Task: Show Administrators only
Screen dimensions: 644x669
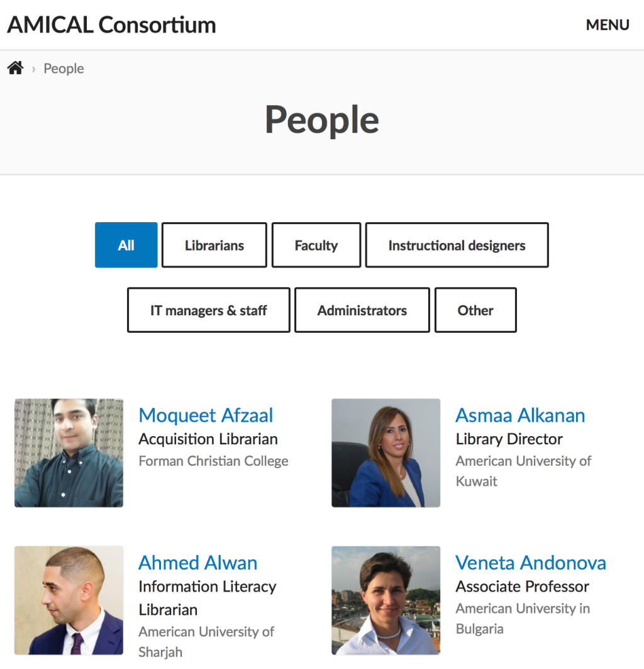Action: 362,310
